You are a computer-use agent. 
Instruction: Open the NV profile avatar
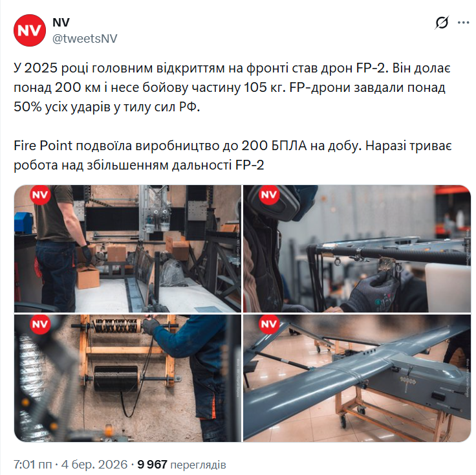click(x=30, y=30)
